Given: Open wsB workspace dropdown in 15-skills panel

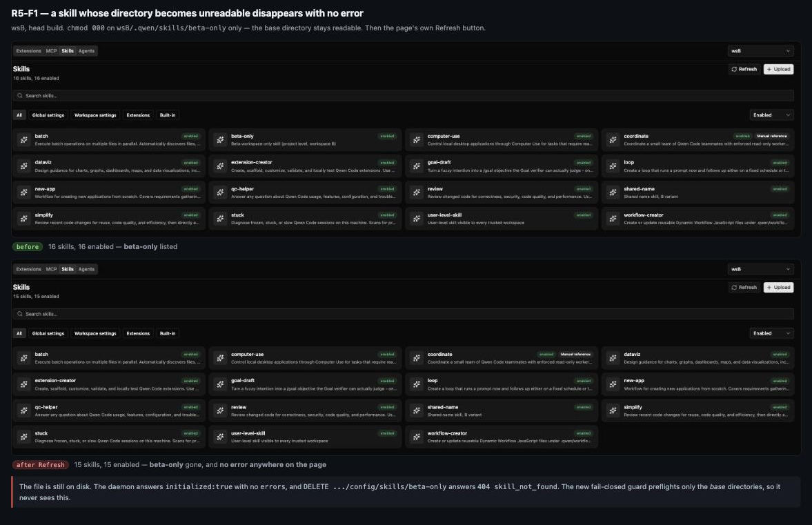Looking at the screenshot, I should [x=760, y=269].
